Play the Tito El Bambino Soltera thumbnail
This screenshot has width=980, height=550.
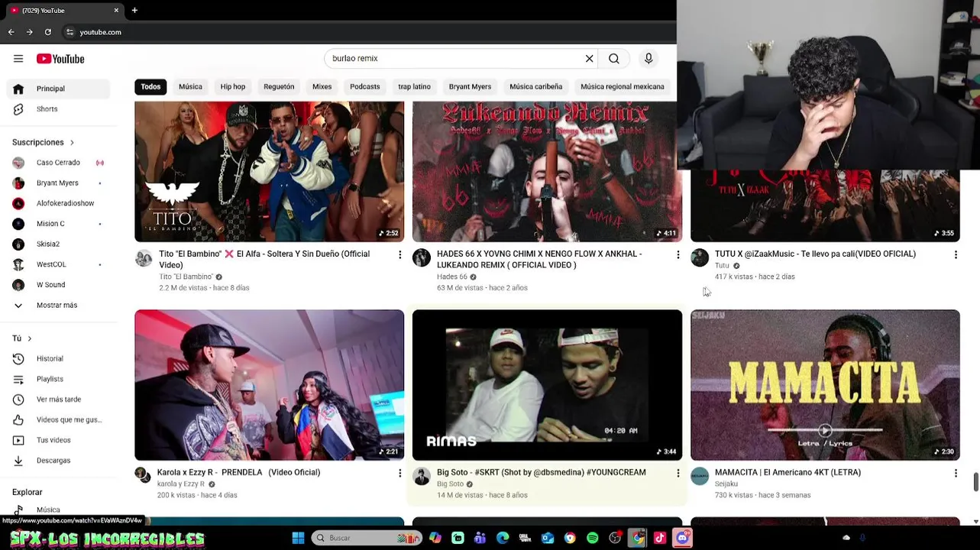click(269, 172)
